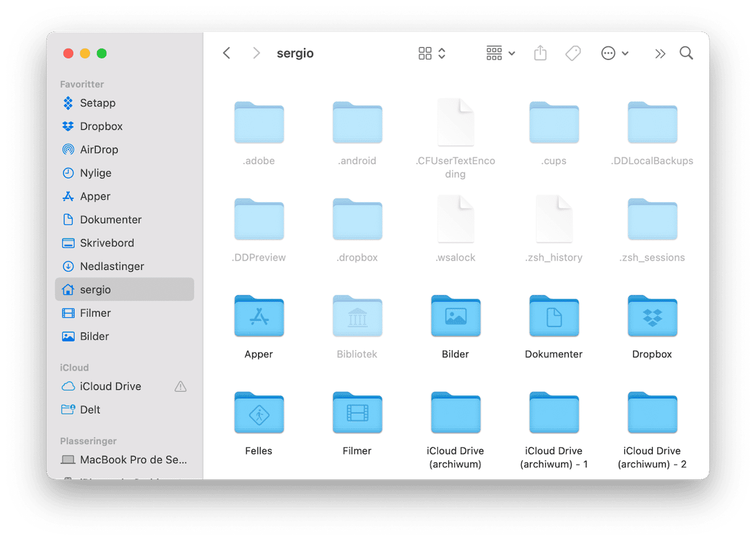Click the yellow minimize window button

85,53
